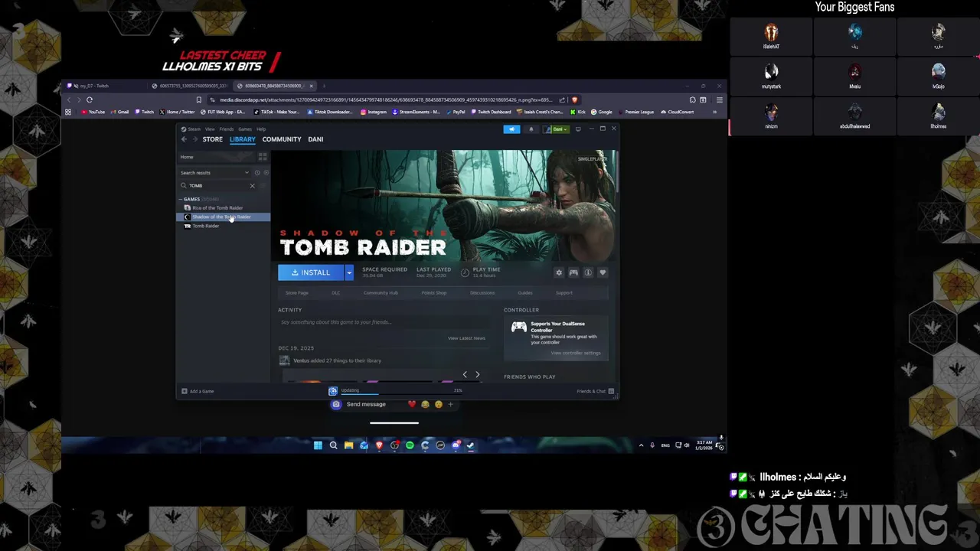
Task: Open the Help menu in Steam
Action: click(261, 129)
